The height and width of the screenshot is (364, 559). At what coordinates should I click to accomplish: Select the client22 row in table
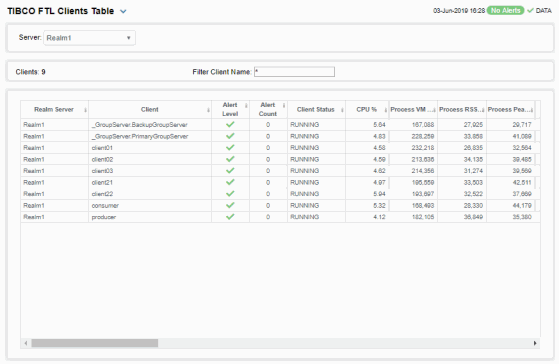280,194
